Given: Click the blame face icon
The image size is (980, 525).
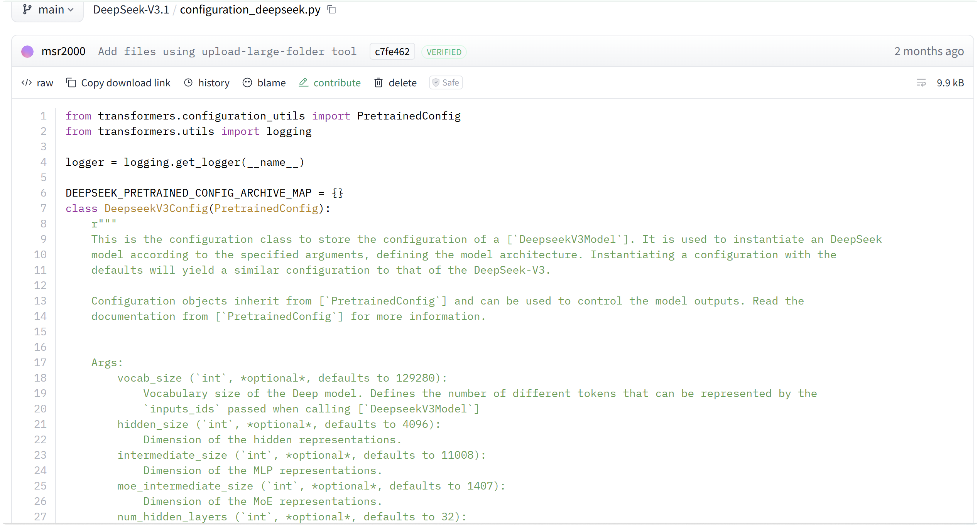Looking at the screenshot, I should (247, 83).
